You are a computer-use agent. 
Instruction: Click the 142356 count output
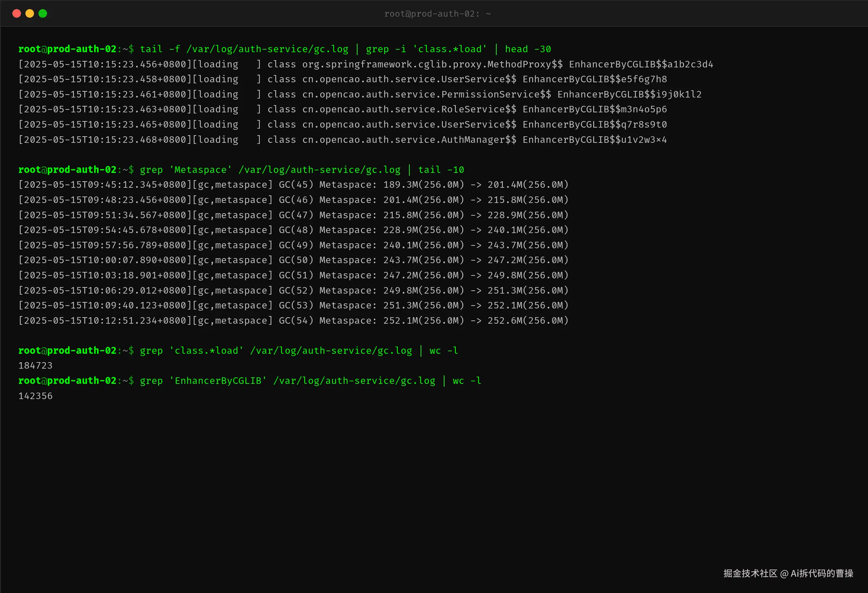pyautogui.click(x=36, y=396)
